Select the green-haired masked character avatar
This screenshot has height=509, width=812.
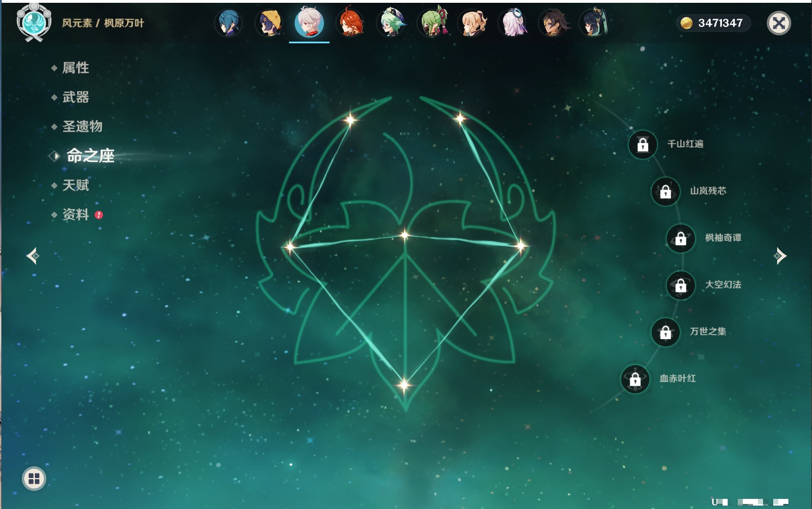coord(432,24)
